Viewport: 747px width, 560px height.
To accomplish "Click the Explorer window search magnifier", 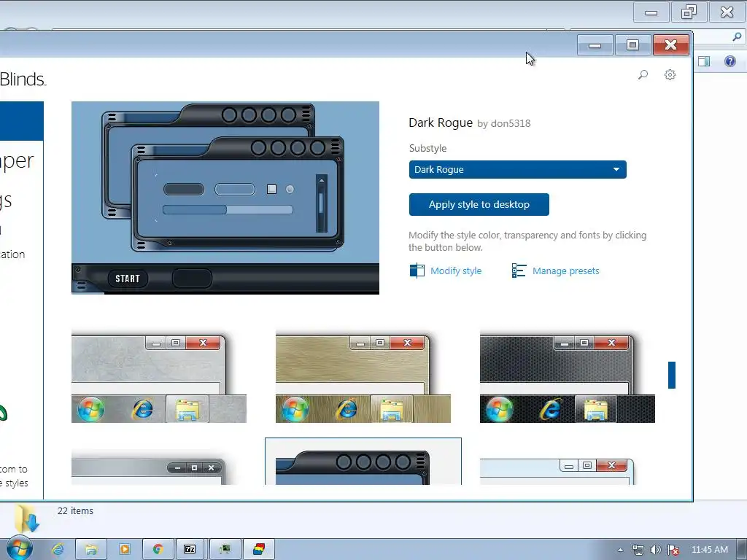I will point(737,36).
